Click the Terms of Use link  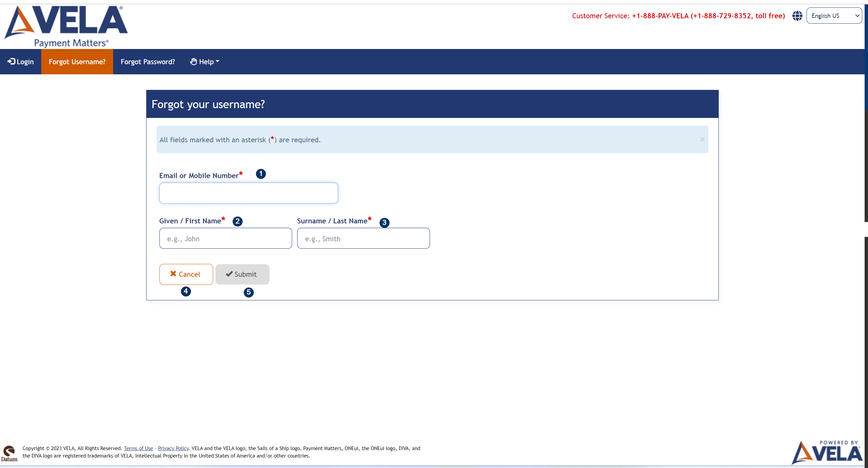tap(138, 448)
